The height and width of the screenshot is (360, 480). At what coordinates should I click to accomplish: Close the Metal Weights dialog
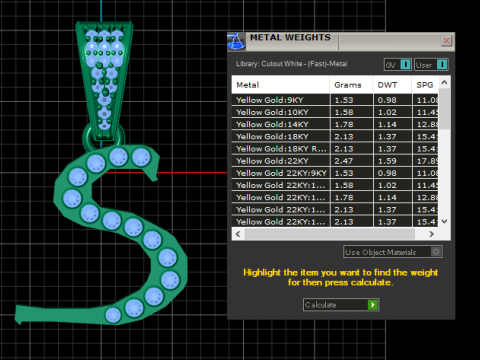click(447, 41)
